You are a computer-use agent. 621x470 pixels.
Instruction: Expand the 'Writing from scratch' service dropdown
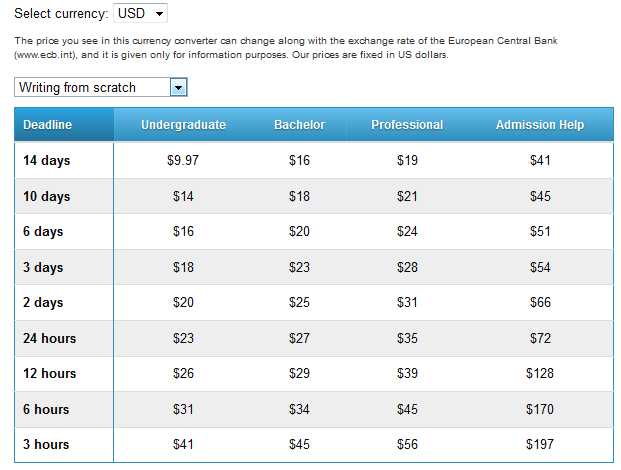(x=101, y=87)
